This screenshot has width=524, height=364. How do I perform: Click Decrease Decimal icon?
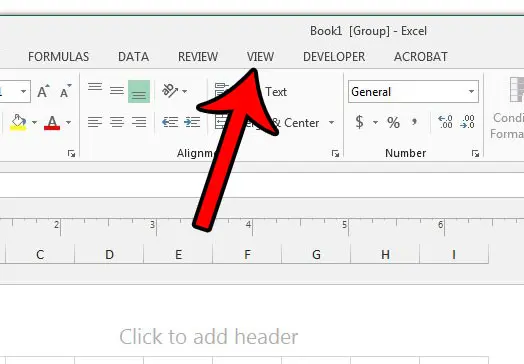pos(467,122)
